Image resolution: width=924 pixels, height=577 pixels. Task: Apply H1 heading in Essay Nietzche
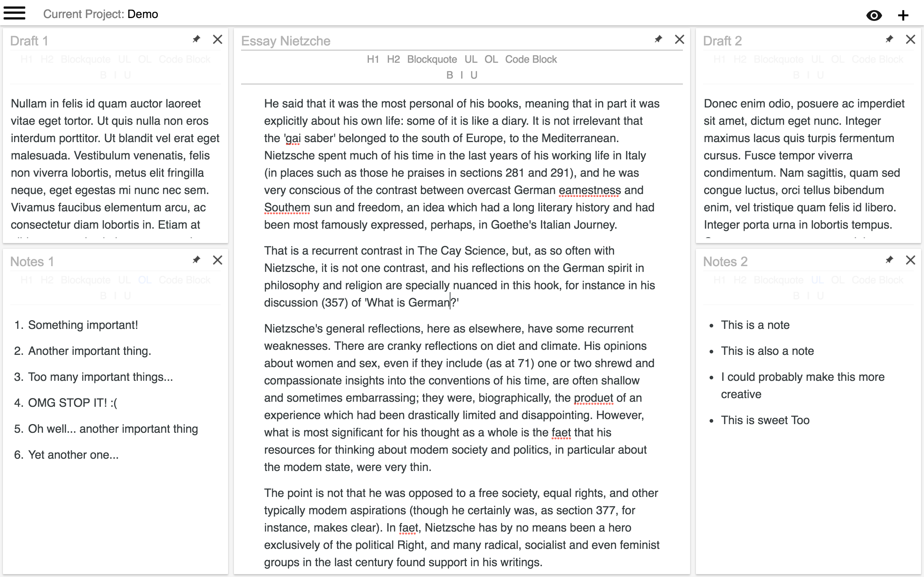(372, 60)
